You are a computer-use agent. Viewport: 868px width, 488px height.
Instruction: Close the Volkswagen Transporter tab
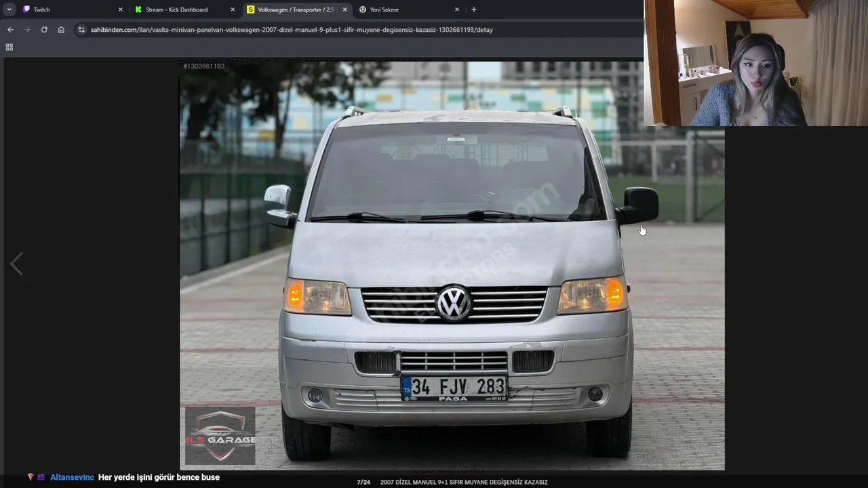click(x=344, y=9)
